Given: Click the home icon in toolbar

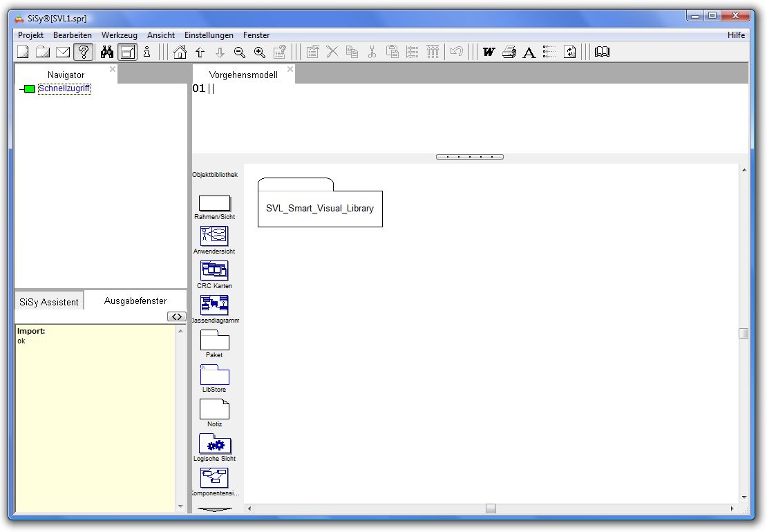Looking at the screenshot, I should pyautogui.click(x=180, y=52).
